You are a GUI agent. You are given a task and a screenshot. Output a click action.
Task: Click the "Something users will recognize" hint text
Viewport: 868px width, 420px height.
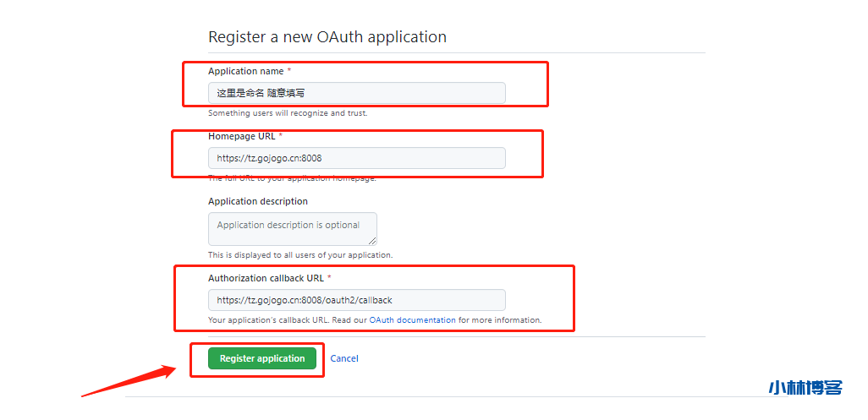pos(288,112)
